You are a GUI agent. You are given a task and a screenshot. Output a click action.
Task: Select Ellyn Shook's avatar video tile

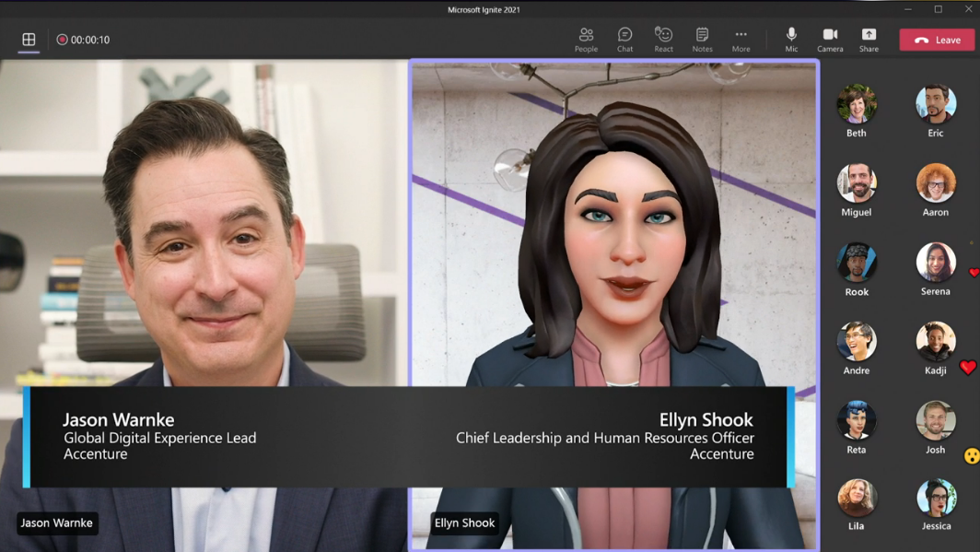coord(613,230)
